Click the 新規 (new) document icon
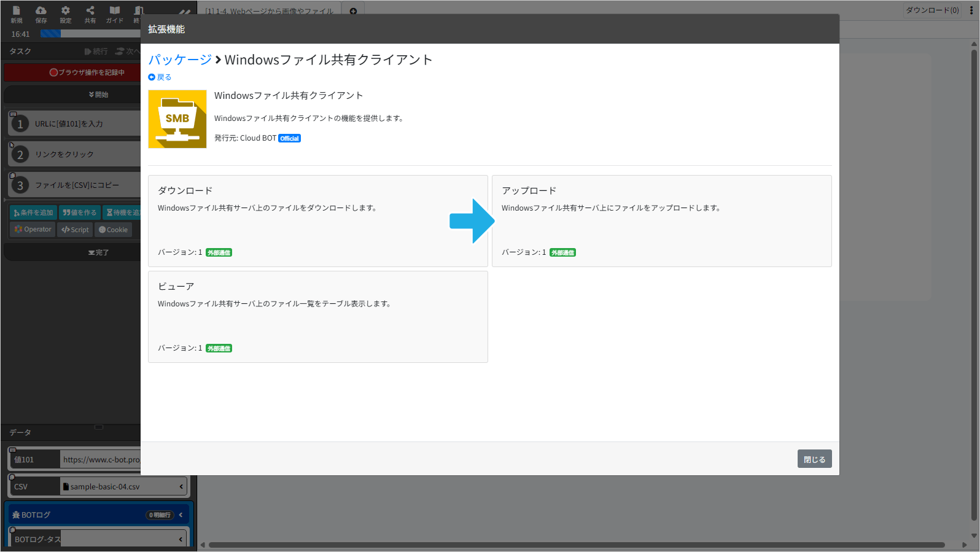This screenshot has width=980, height=552. [x=17, y=10]
